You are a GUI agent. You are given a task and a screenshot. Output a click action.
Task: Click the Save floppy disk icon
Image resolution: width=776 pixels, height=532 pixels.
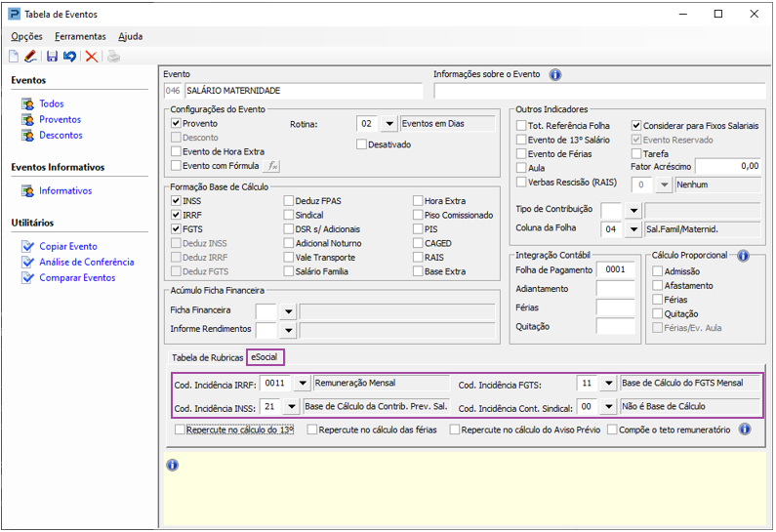coord(52,57)
